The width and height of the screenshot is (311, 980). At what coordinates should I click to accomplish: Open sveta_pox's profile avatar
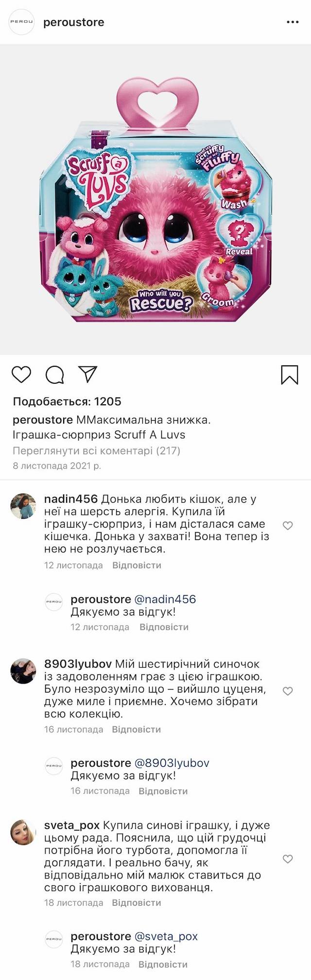(x=23, y=832)
